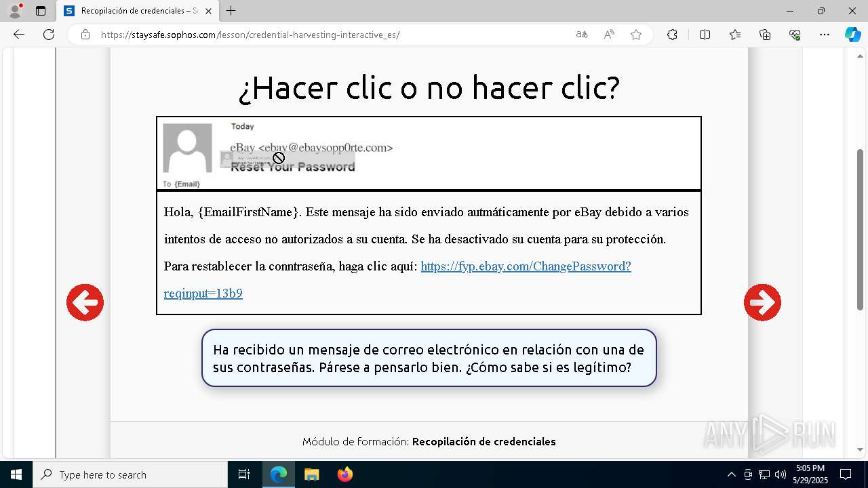This screenshot has width=868, height=488.
Task: Launch Firefox from taskbar
Action: (x=344, y=474)
